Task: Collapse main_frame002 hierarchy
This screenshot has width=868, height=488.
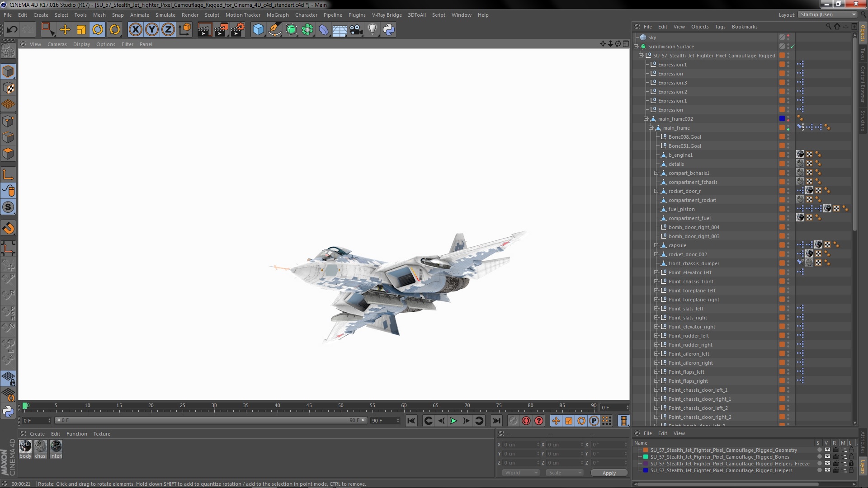Action: pyautogui.click(x=646, y=119)
